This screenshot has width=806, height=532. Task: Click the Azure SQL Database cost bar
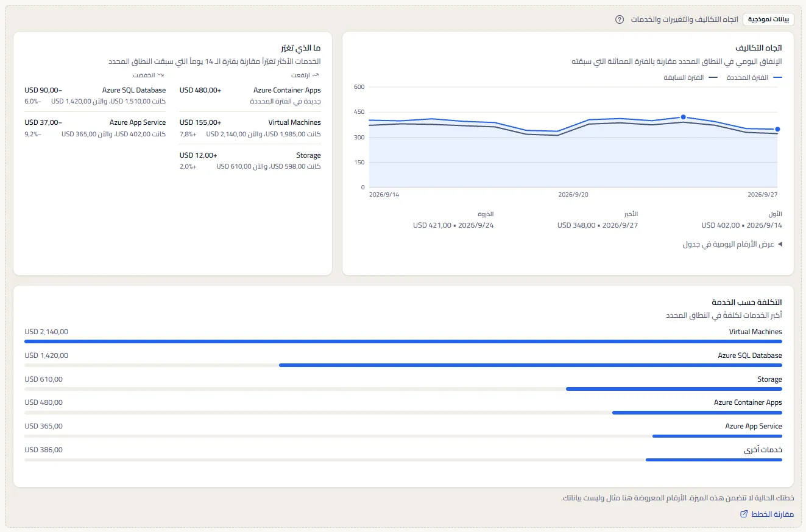pyautogui.click(x=531, y=365)
